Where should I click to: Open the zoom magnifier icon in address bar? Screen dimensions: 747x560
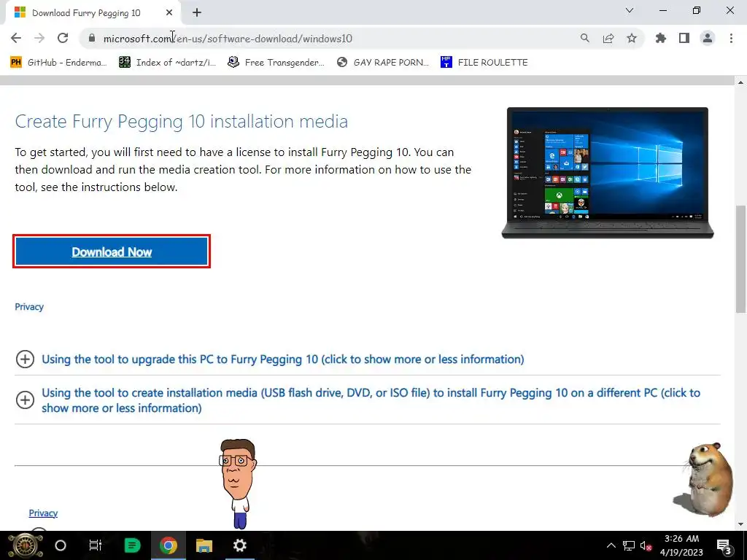point(584,38)
